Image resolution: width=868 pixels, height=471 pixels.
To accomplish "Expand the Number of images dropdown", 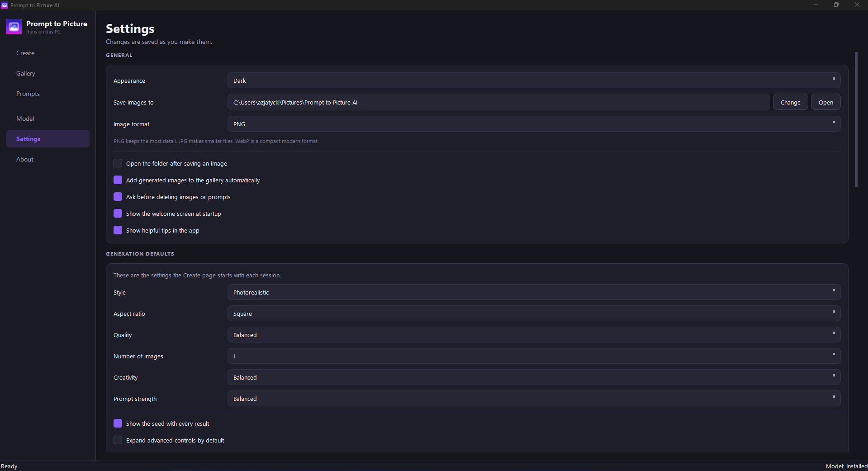I will tap(534, 356).
